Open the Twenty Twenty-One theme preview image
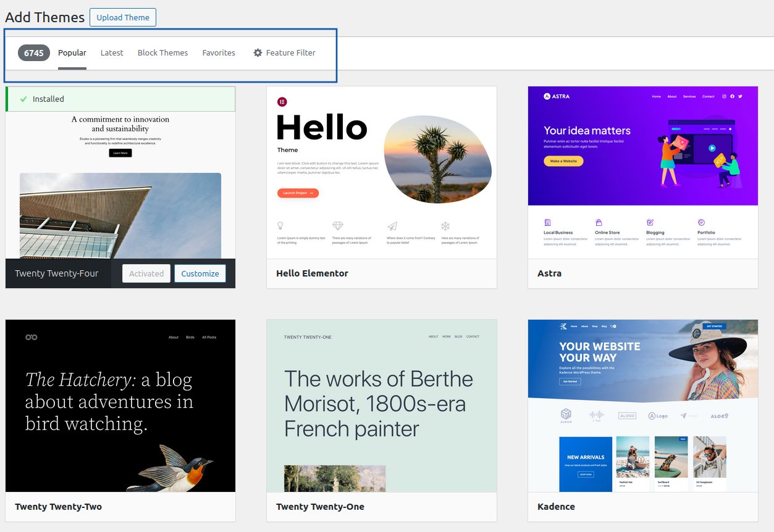774x532 pixels. point(382,405)
